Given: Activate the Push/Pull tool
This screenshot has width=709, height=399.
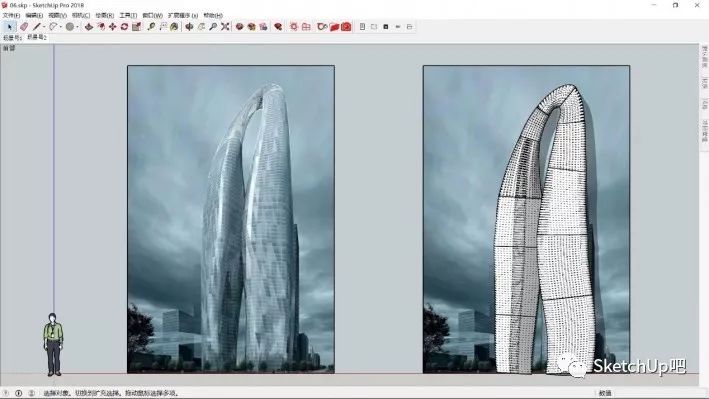Looking at the screenshot, I should coord(89,27).
